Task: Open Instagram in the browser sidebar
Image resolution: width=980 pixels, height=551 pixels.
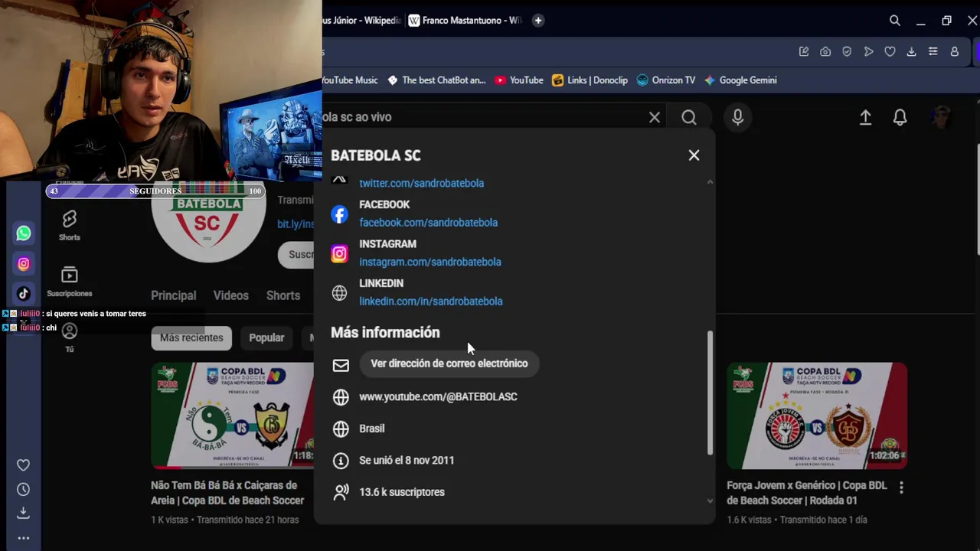Action: tap(24, 264)
